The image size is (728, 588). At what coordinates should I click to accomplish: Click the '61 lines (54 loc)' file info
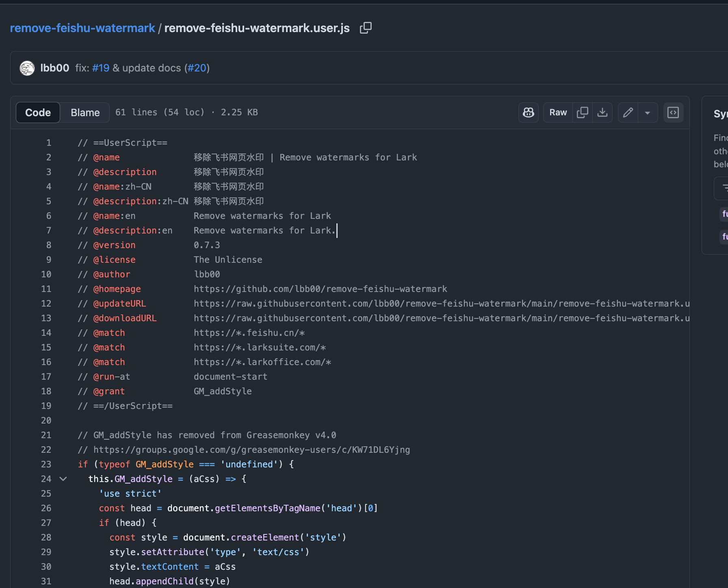pyautogui.click(x=160, y=112)
